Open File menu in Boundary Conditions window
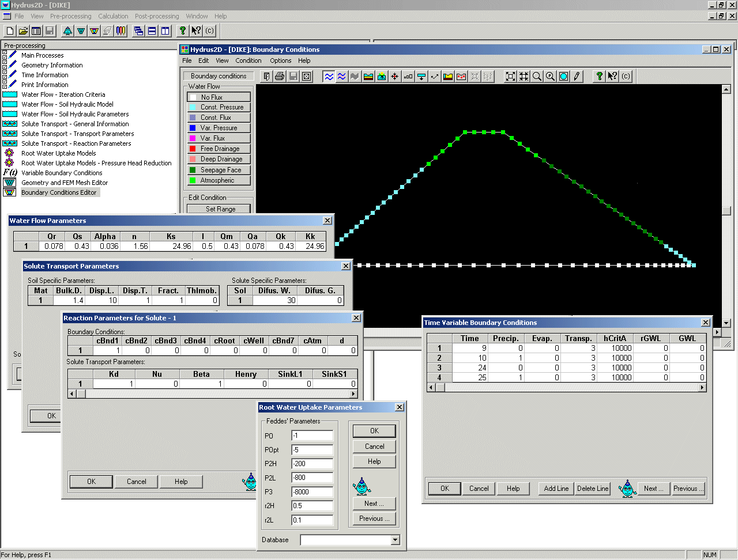This screenshot has width=738, height=560. (187, 60)
